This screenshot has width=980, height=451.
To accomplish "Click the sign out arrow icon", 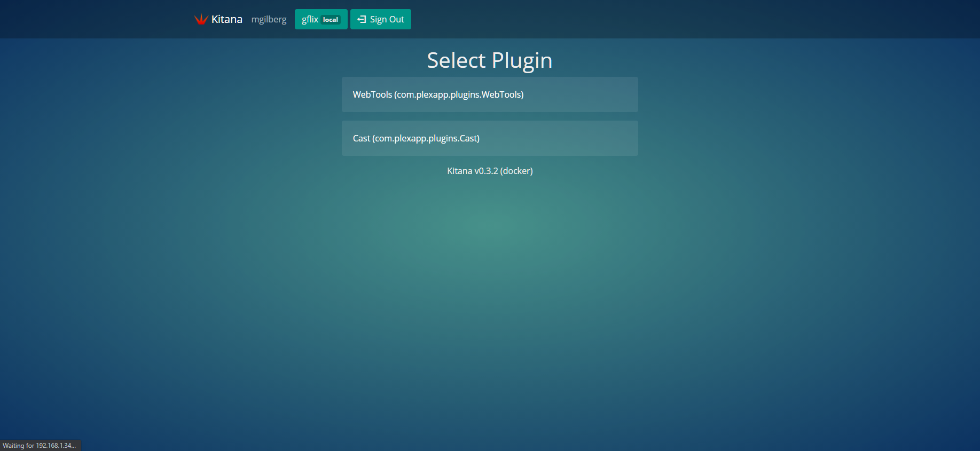I will pyautogui.click(x=362, y=19).
